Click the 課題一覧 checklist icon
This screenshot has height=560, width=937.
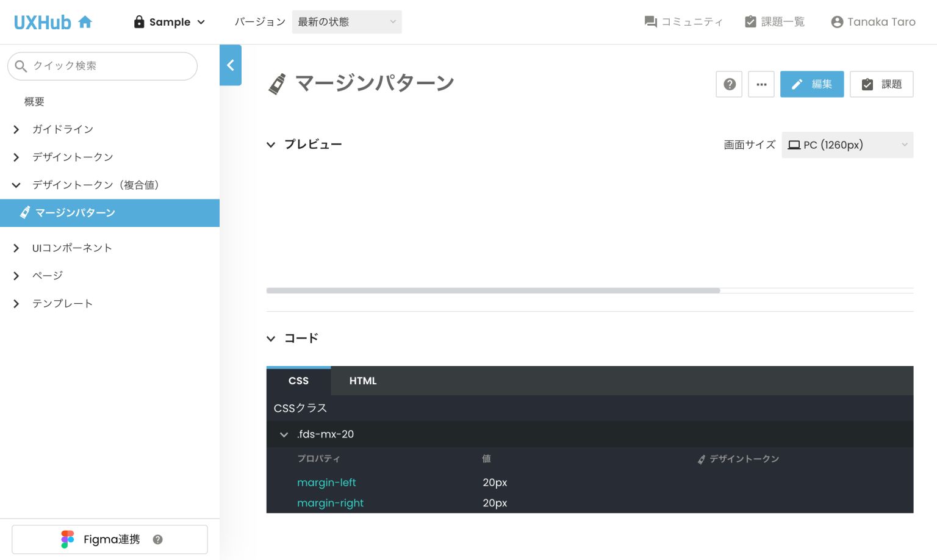[750, 21]
